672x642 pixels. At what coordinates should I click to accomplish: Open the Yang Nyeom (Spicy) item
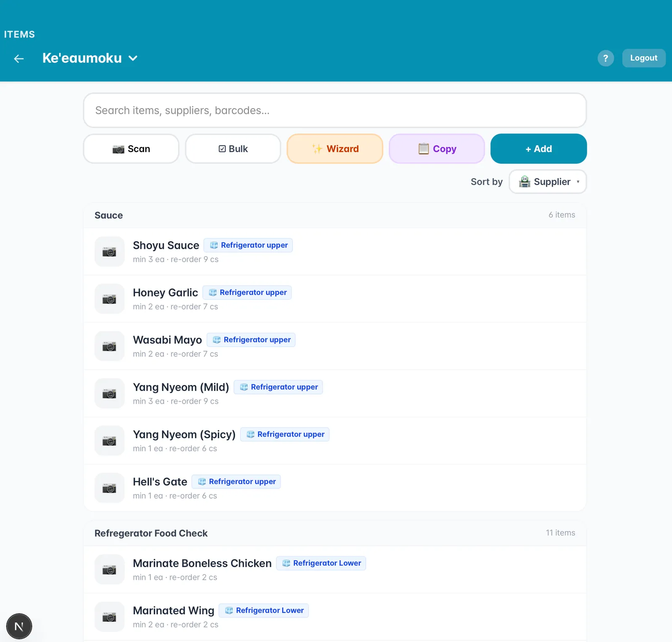(335, 441)
